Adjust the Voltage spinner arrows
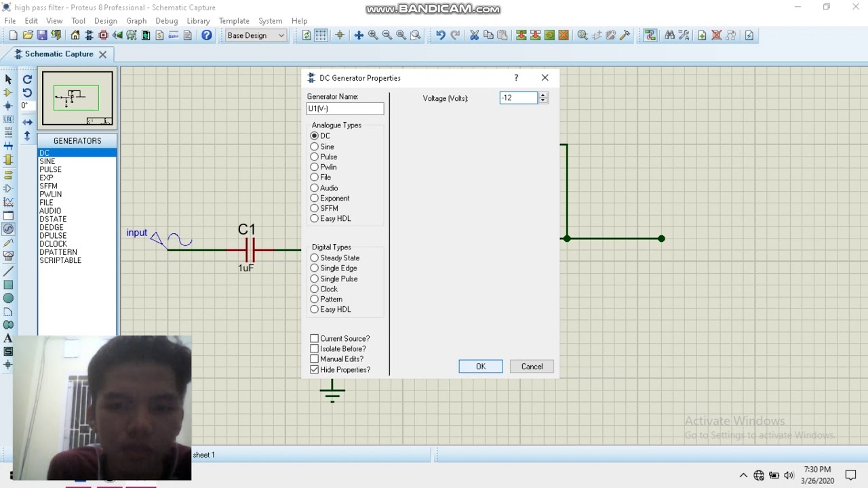The image size is (868, 488). pyautogui.click(x=542, y=98)
